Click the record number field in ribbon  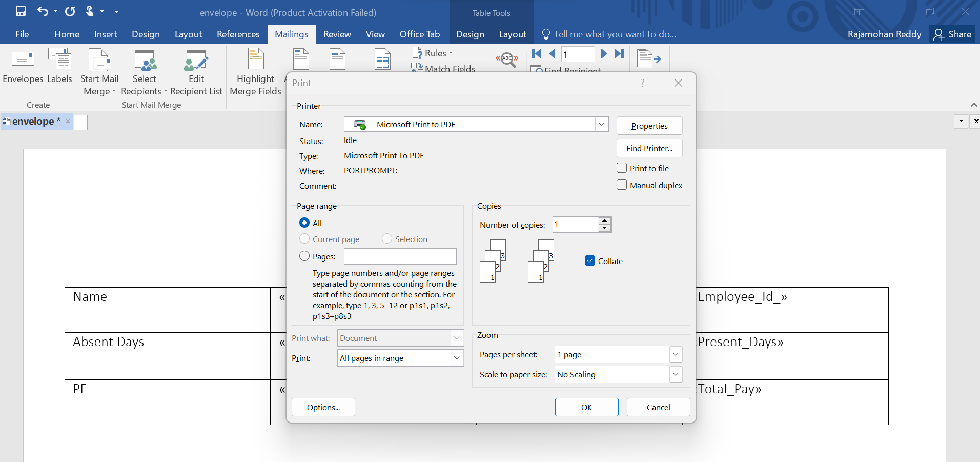pyautogui.click(x=578, y=54)
